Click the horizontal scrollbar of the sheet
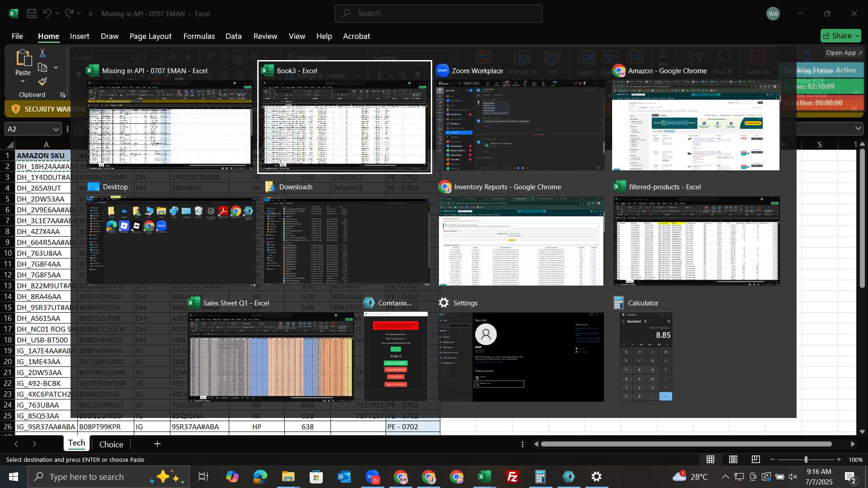This screenshot has width=868, height=488. (x=686, y=444)
